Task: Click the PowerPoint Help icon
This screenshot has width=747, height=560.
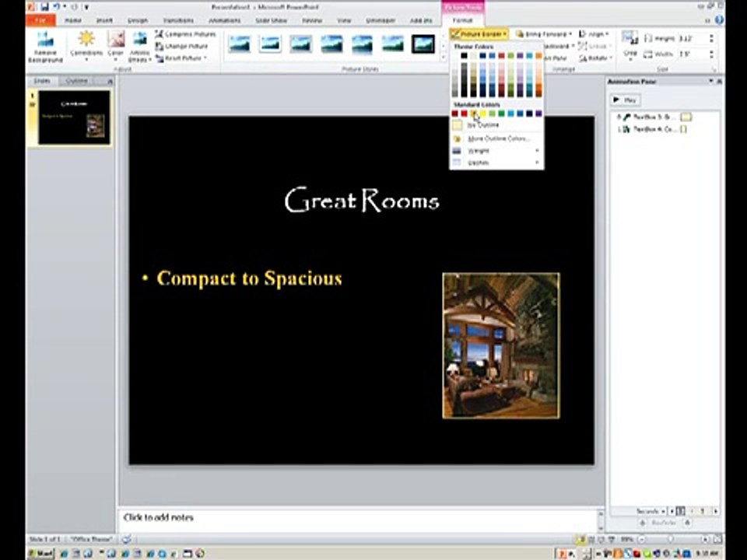Action: 719,20
